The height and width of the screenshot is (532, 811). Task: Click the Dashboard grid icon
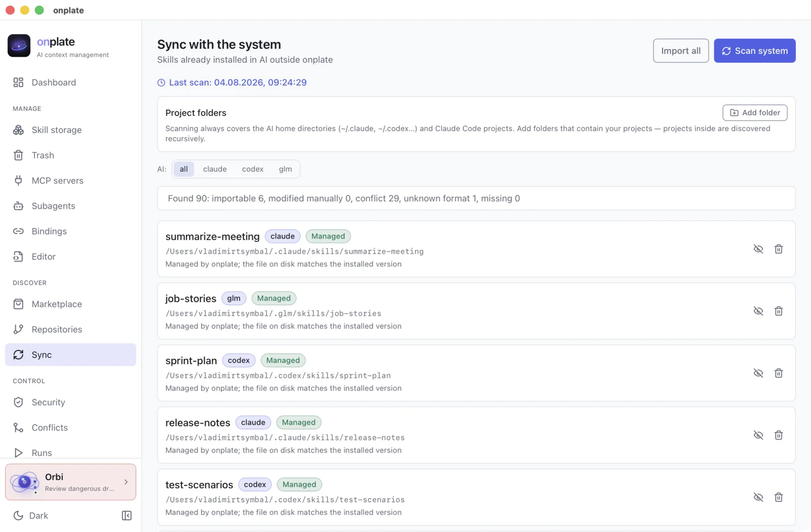pos(18,83)
